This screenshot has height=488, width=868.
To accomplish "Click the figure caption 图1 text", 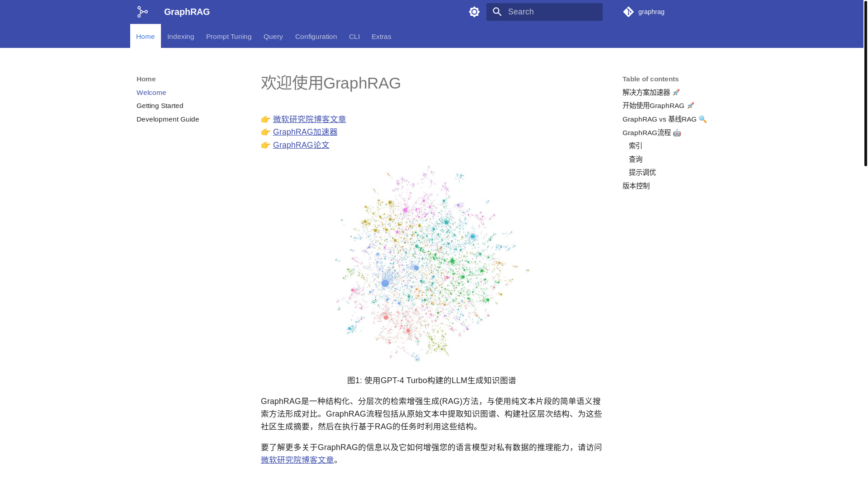I will tap(432, 380).
